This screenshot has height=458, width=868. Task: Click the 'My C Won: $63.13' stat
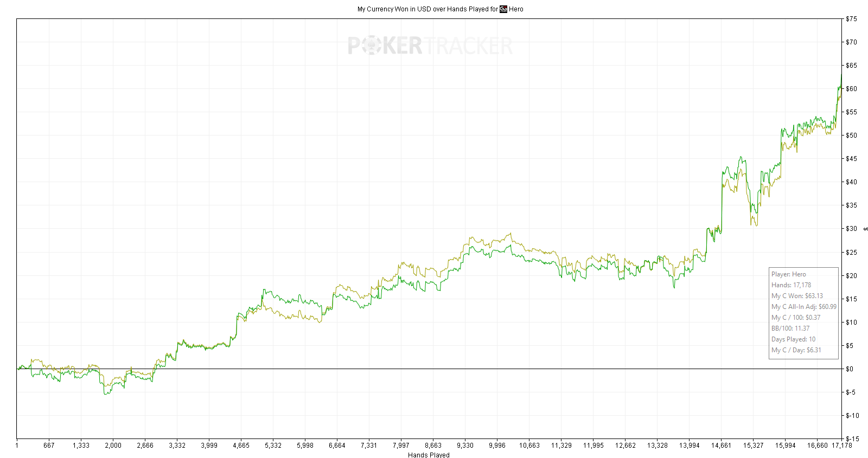pos(797,296)
